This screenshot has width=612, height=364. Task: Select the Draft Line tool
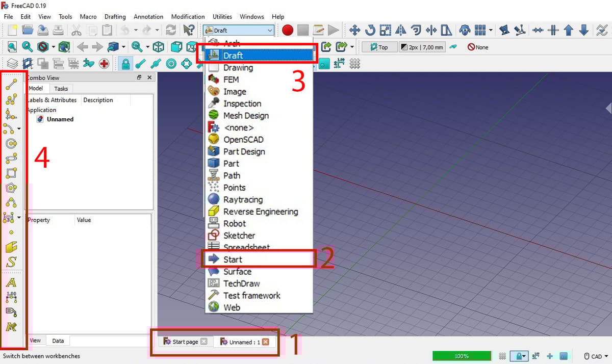12,85
